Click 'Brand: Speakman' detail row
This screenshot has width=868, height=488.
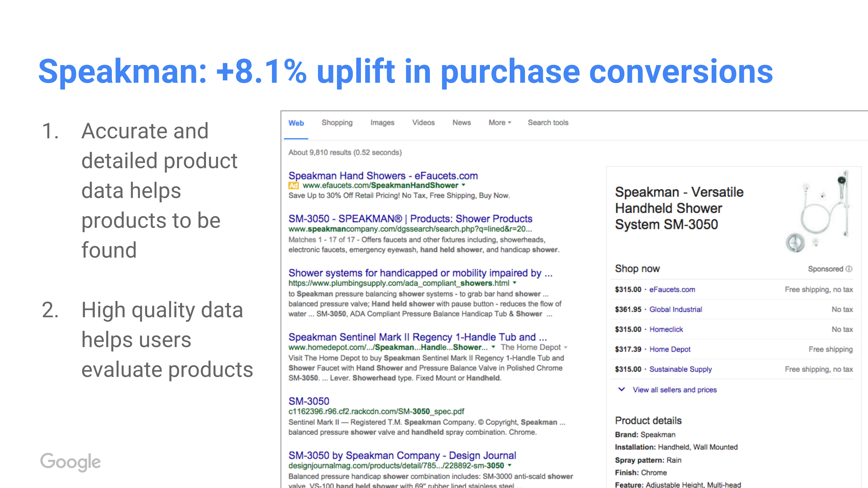pos(645,434)
